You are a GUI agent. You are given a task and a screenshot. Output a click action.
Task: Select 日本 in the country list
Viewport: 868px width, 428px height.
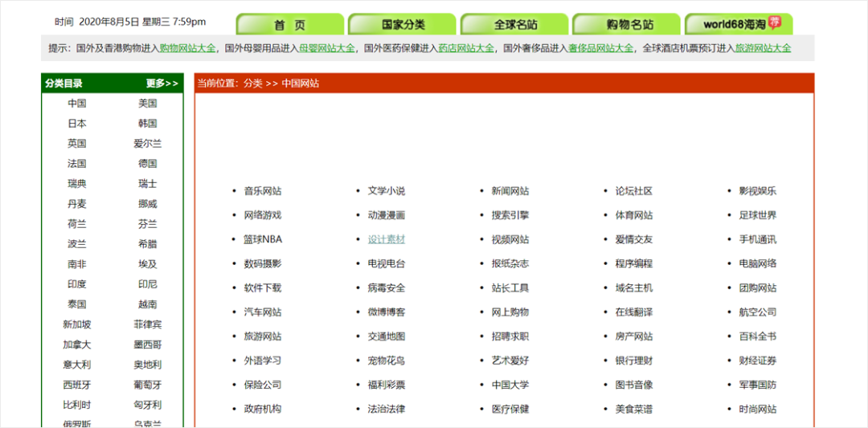[x=77, y=124]
